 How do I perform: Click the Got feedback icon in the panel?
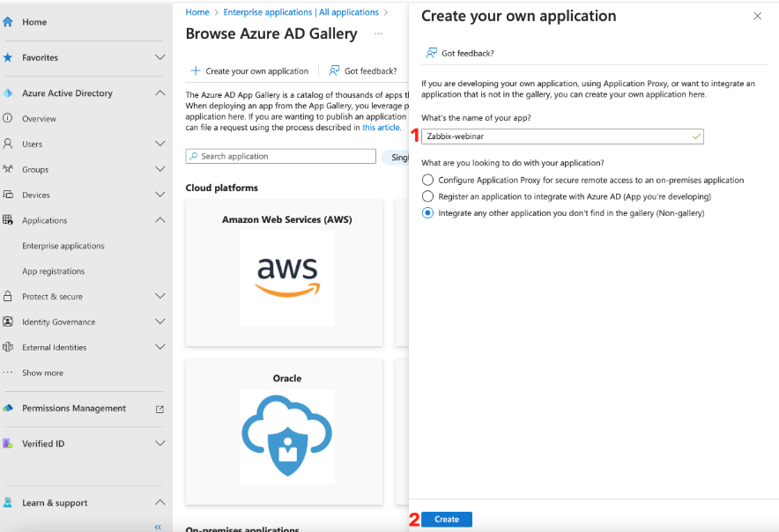point(431,53)
